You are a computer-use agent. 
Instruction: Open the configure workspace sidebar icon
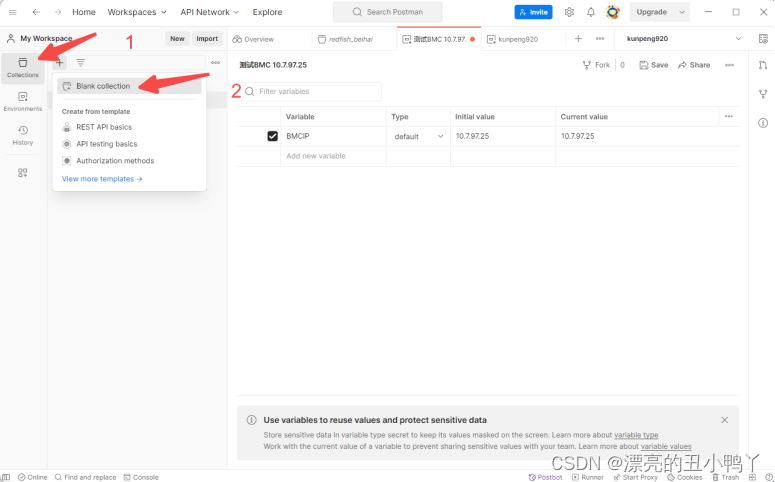point(23,173)
